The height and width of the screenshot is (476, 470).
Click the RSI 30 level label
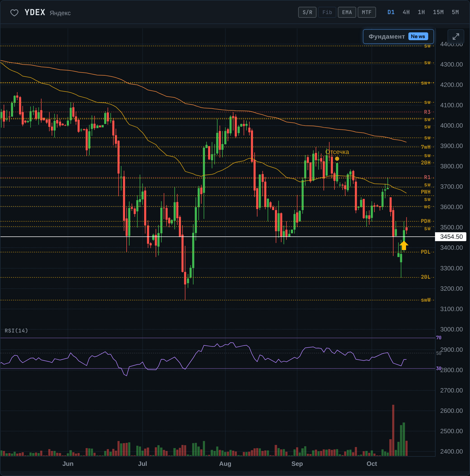coord(439,368)
